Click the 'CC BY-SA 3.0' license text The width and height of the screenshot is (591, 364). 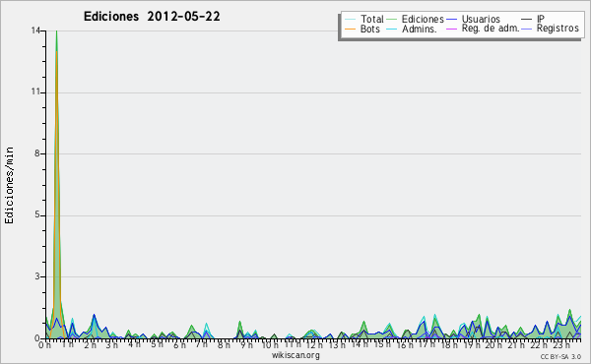tap(560, 356)
